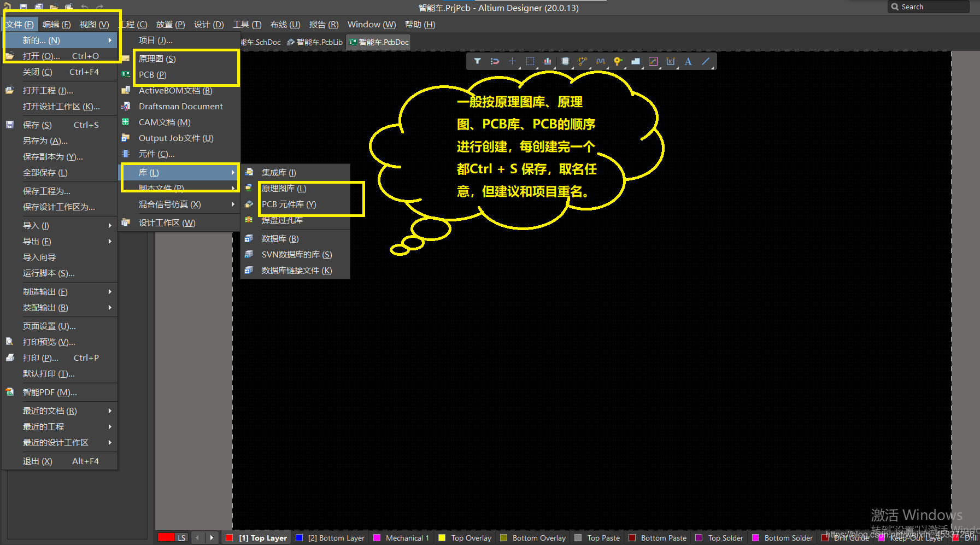
Task: Switch to the 智能车.SchDoc document tab
Action: click(261, 42)
